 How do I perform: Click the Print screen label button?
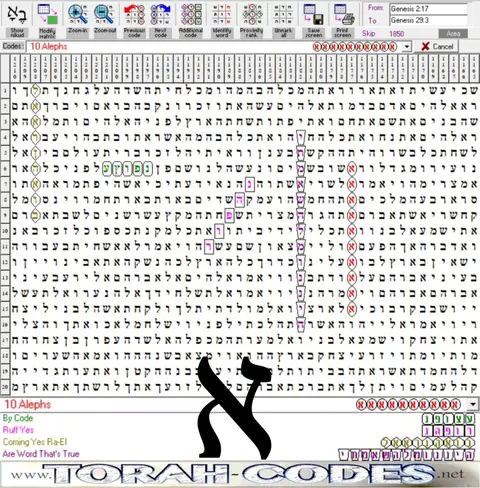(343, 33)
